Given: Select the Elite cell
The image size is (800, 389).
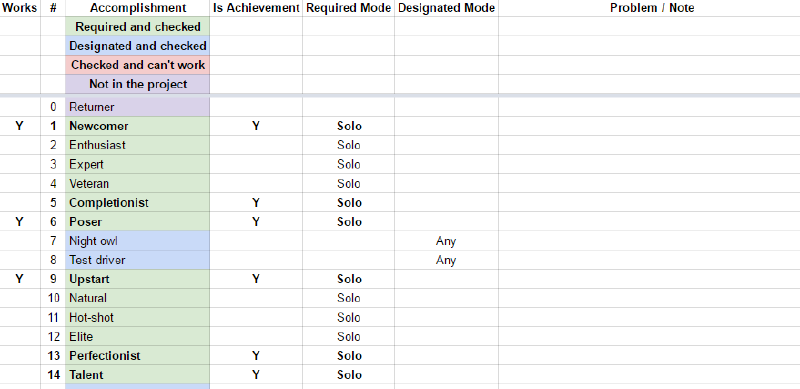Looking at the screenshot, I should (x=138, y=336).
